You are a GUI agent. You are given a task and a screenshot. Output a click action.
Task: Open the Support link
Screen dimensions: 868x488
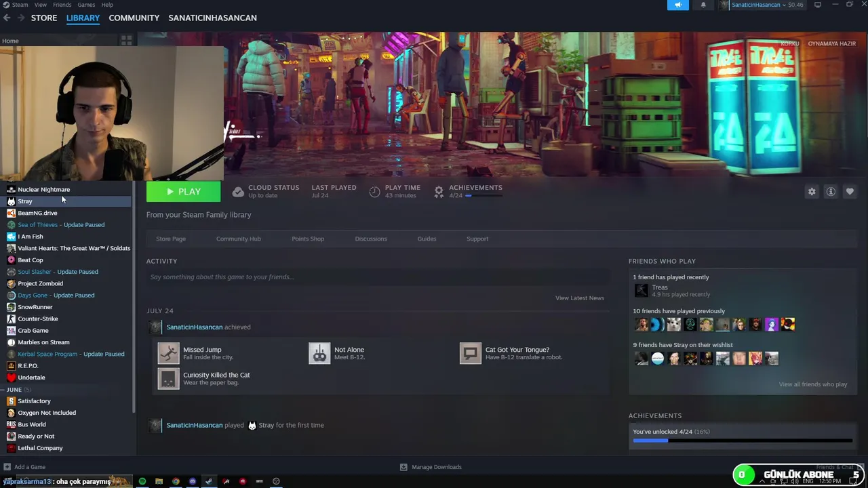click(477, 239)
